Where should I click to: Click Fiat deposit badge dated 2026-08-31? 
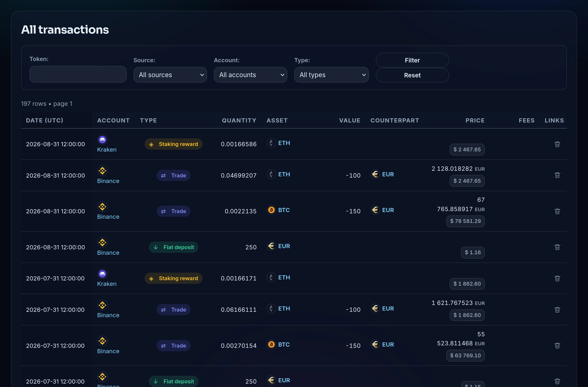pyautogui.click(x=173, y=247)
